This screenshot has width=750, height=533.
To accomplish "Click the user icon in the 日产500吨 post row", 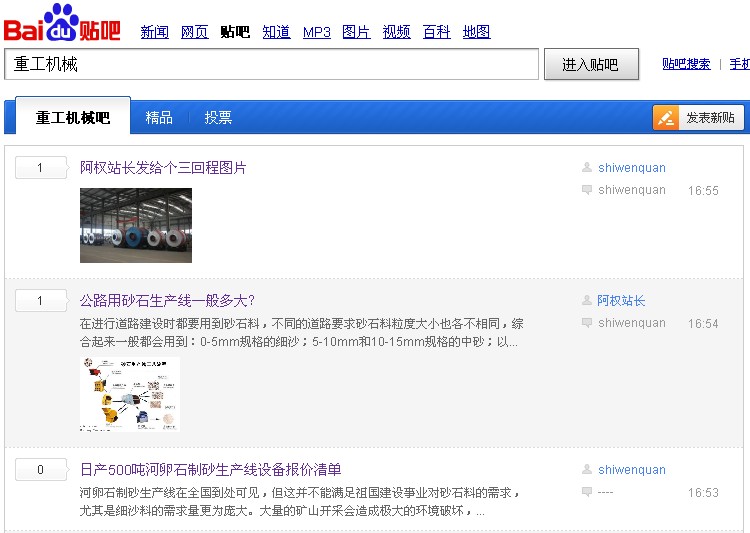I will tap(586, 469).
